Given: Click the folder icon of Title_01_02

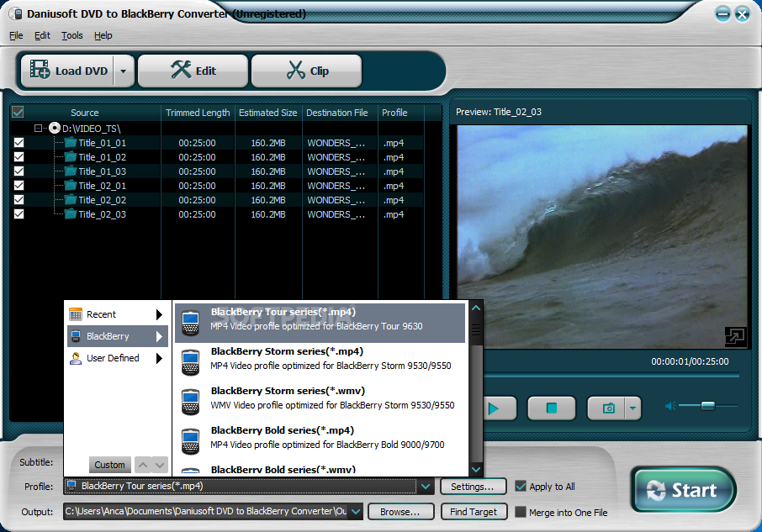Looking at the screenshot, I should pos(71,157).
